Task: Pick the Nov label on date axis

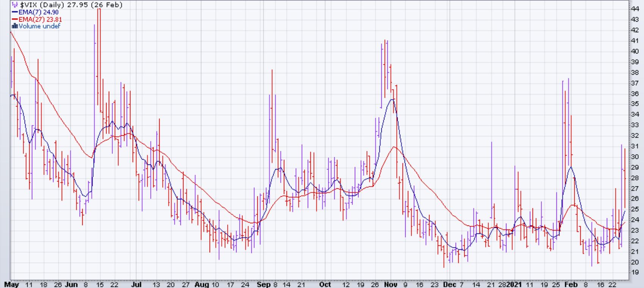Action: [391, 284]
